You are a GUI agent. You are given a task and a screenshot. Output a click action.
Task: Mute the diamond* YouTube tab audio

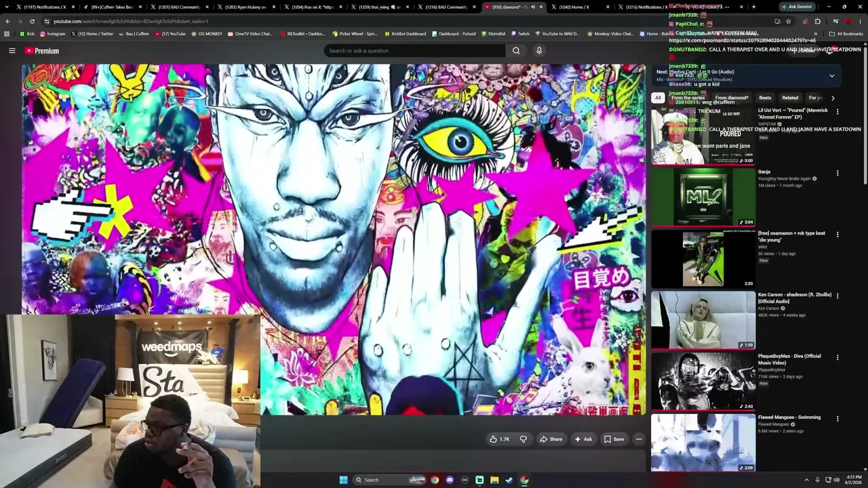tap(533, 7)
